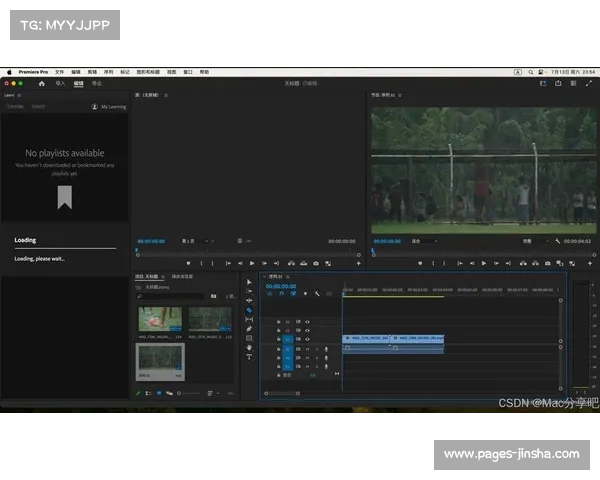
Task: Open Program monitor zoom fit dropdown
Action: pyautogui.click(x=425, y=241)
